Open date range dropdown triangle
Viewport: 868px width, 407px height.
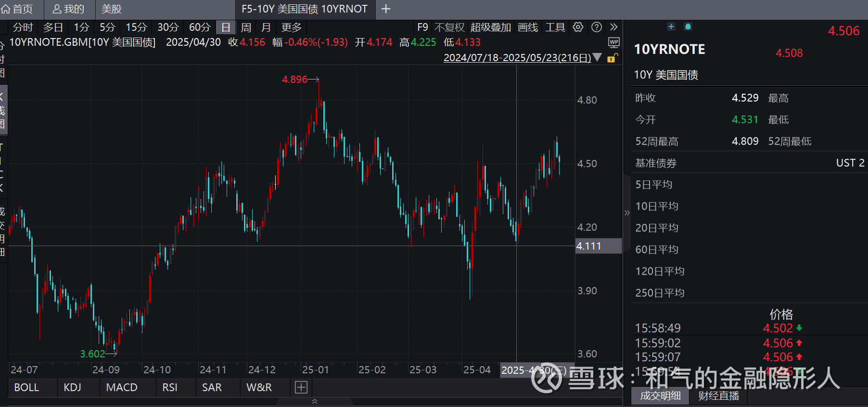pyautogui.click(x=598, y=57)
